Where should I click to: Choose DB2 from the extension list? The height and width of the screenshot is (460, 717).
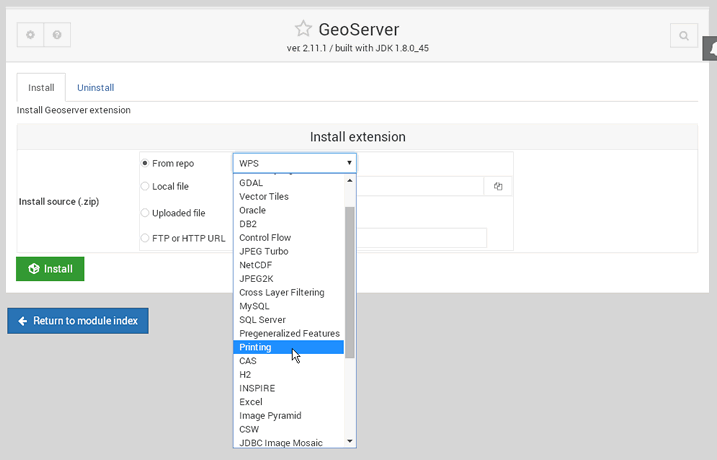(289, 224)
